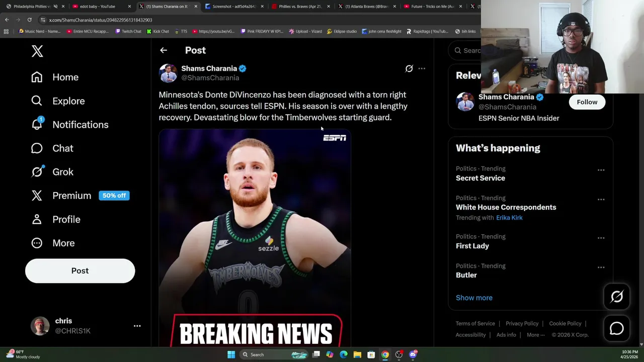This screenshot has width=644, height=362.
Task: Follow Shams Charania
Action: click(x=587, y=102)
